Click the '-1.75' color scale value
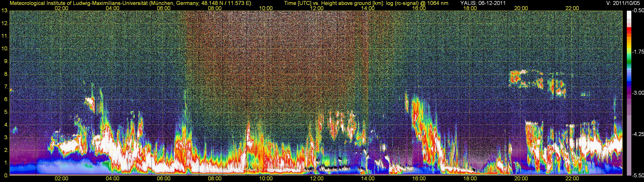Image resolution: width=644 pixels, height=182 pixels. 638,52
